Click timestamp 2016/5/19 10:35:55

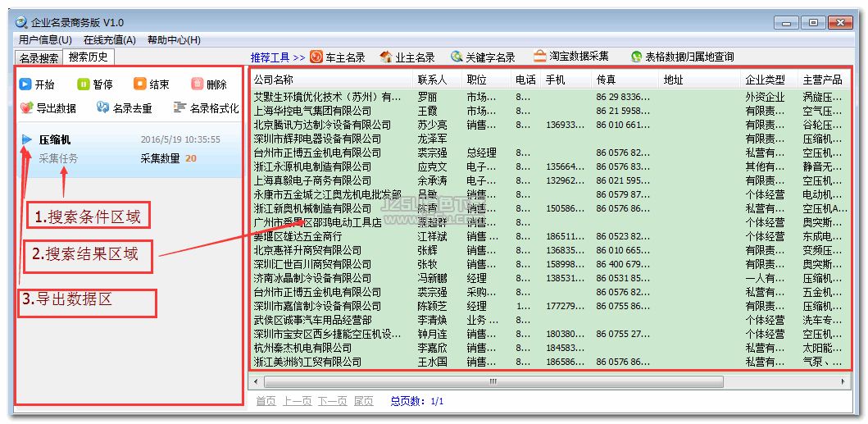[180, 139]
